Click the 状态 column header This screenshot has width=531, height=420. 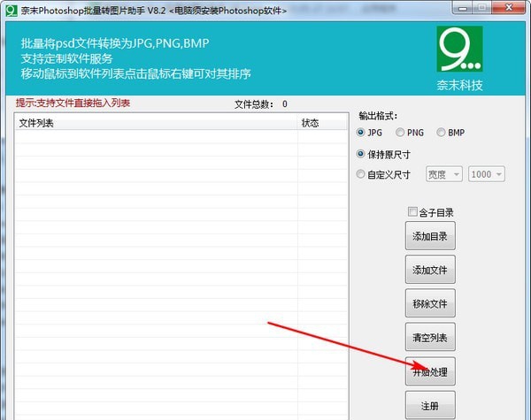pos(322,123)
